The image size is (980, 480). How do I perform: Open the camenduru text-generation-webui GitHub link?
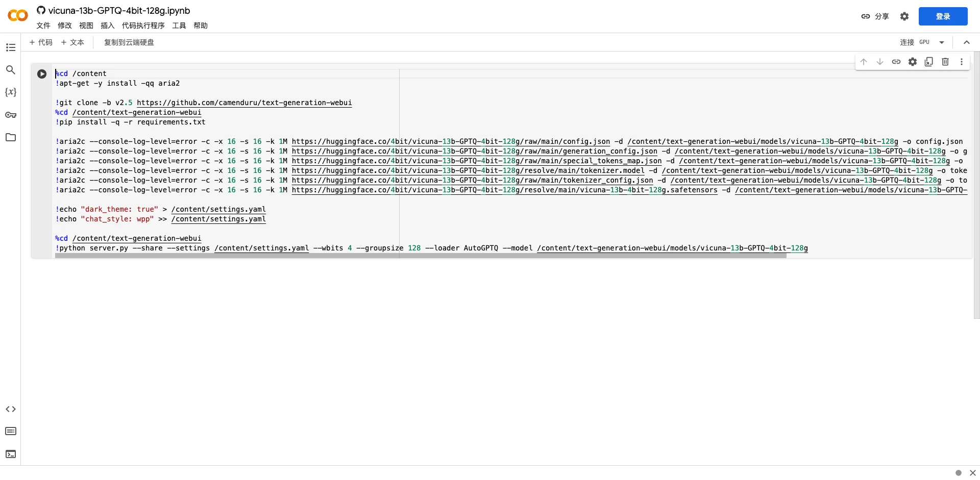click(x=244, y=103)
